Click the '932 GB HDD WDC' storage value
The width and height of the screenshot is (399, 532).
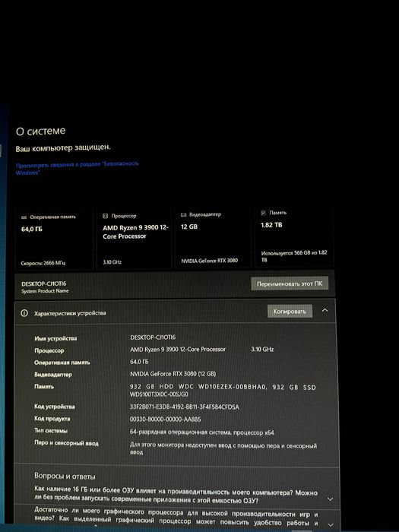click(223, 391)
